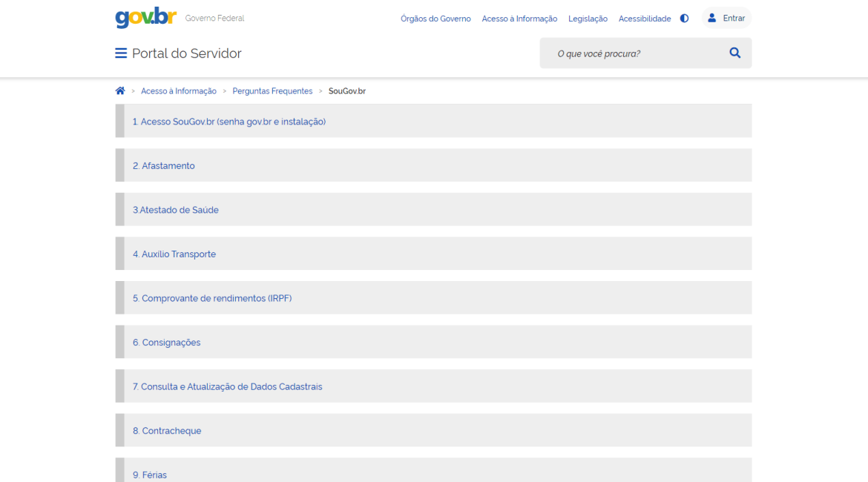Open Acesso à Informação in top navigation

coord(519,19)
